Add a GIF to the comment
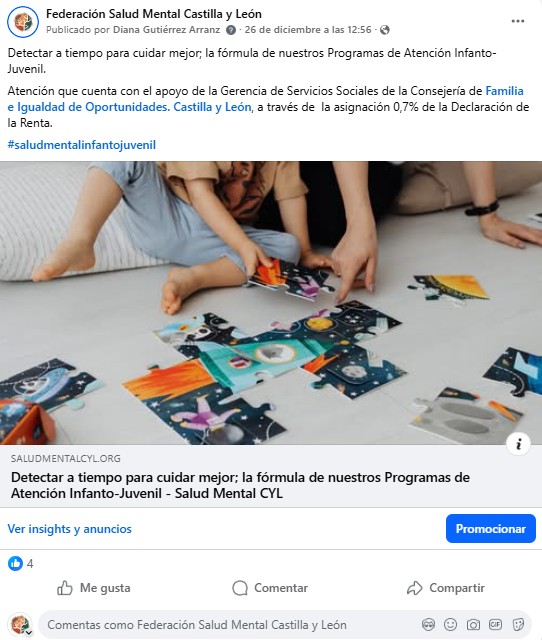The width and height of the screenshot is (542, 640). 495,624
